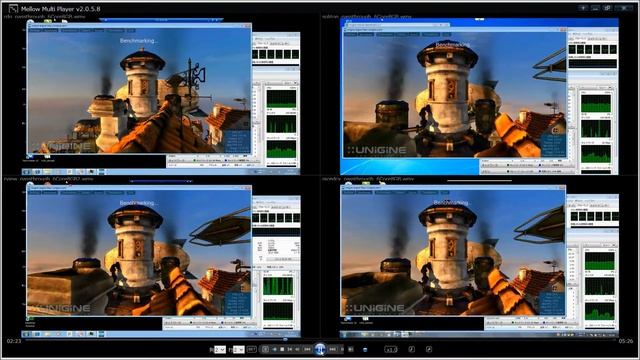This screenshot has width=640, height=360.
Task: Click the SET layout button
Action: tap(251, 349)
